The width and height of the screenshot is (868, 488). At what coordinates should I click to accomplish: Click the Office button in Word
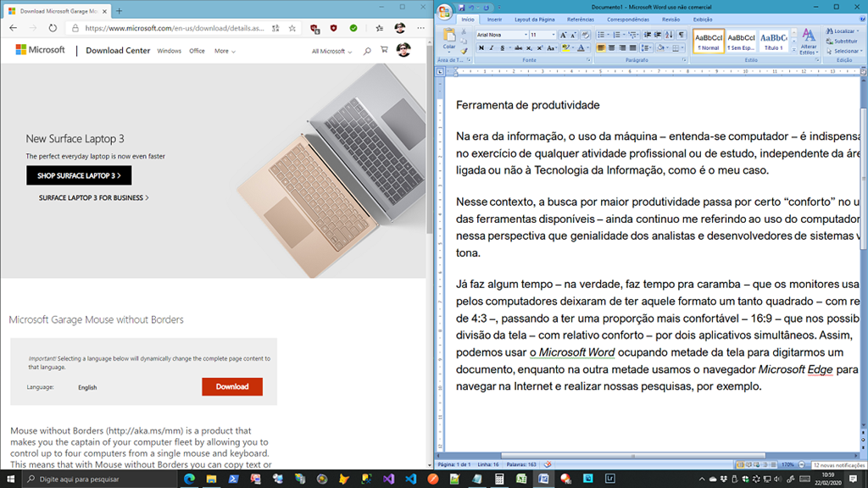444,11
